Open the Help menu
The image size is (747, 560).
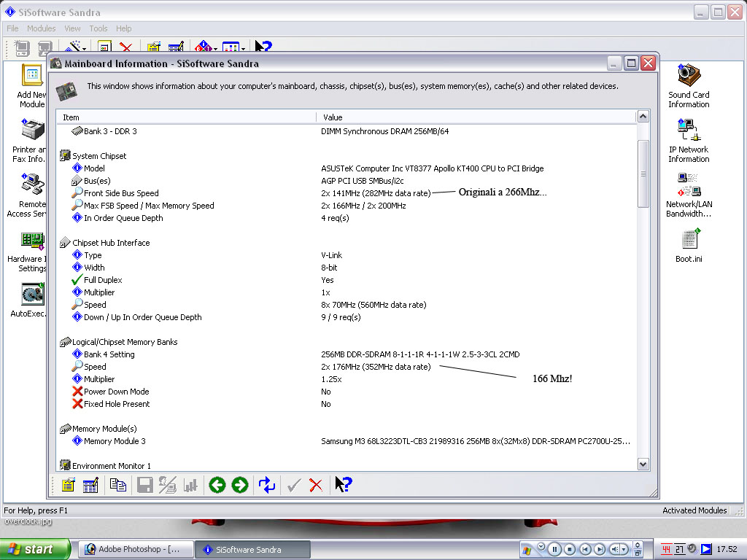(x=123, y=28)
